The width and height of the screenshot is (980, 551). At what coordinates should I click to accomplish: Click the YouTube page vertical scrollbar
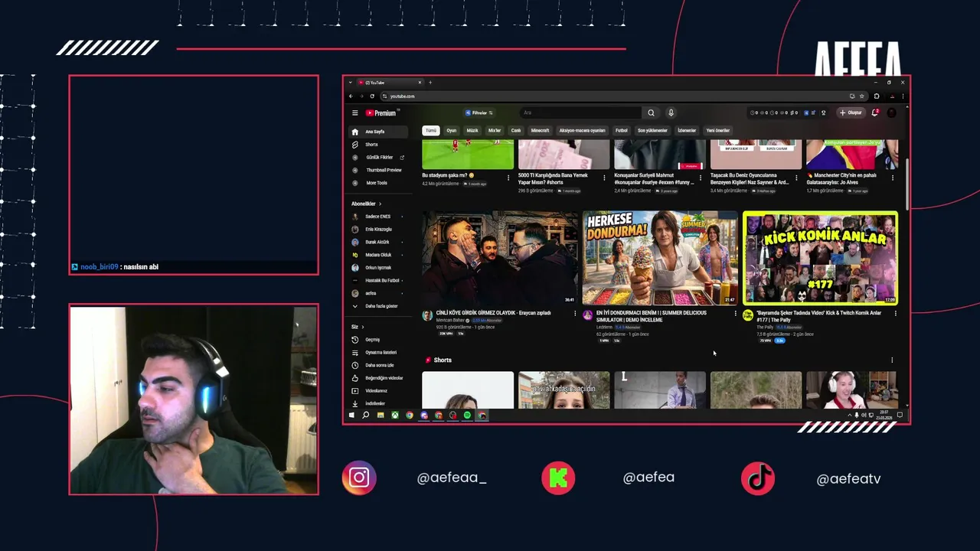point(907,184)
